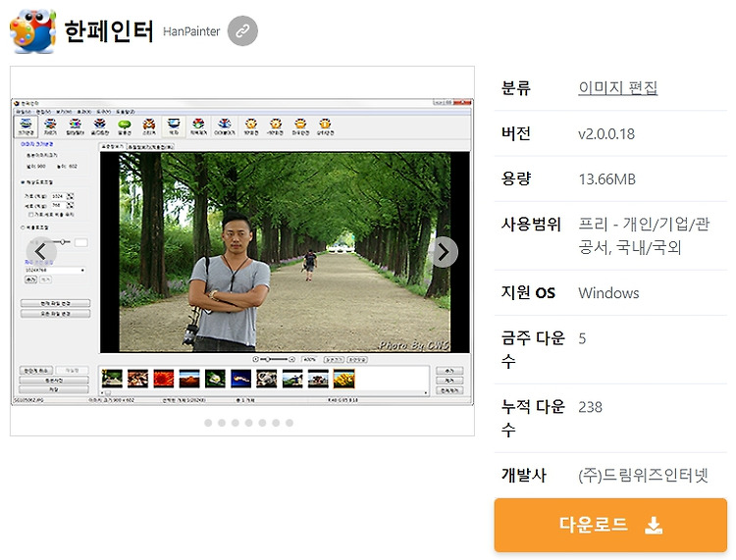
Task: Click the 용량 label
Action: [516, 179]
